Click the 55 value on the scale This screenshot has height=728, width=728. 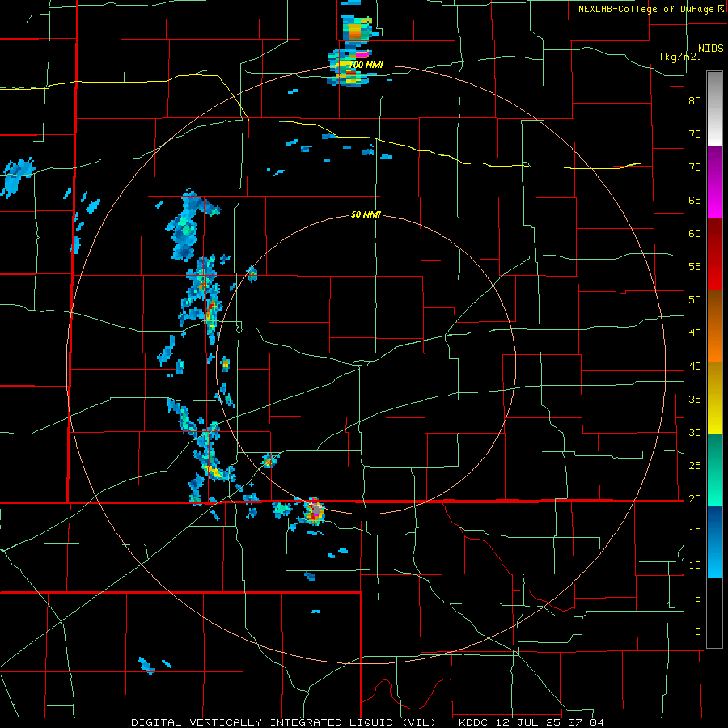point(695,266)
